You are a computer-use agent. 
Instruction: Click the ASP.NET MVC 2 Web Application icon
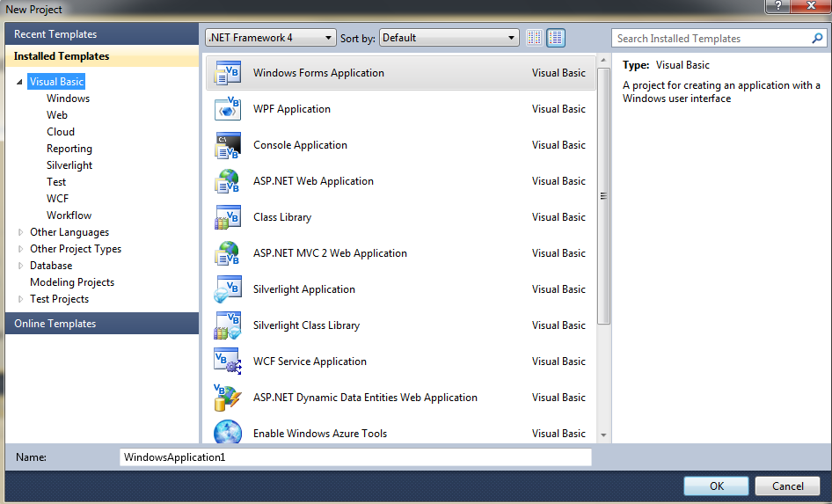228,253
